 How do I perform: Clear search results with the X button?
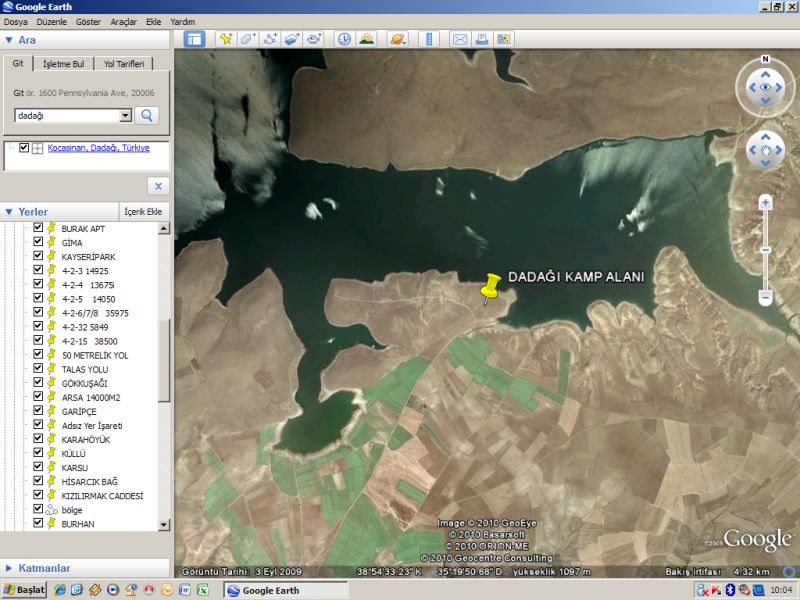[x=158, y=186]
